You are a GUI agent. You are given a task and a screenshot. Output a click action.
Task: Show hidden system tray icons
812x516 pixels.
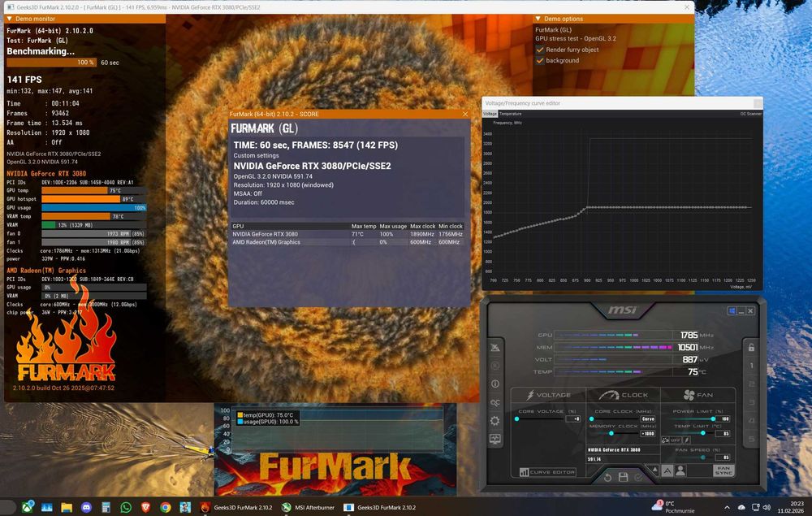coord(727,507)
